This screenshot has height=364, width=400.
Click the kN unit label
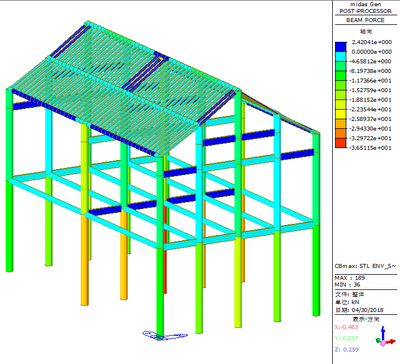click(x=355, y=302)
